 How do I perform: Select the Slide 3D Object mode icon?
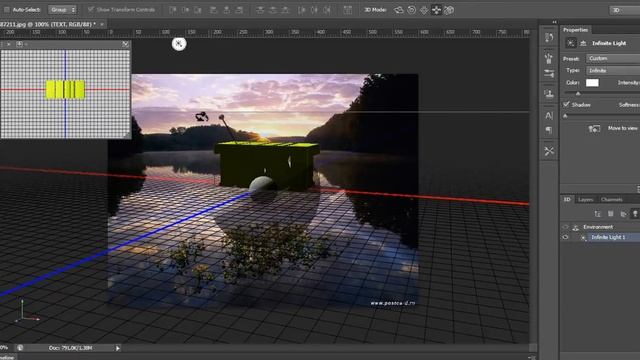tap(436, 10)
